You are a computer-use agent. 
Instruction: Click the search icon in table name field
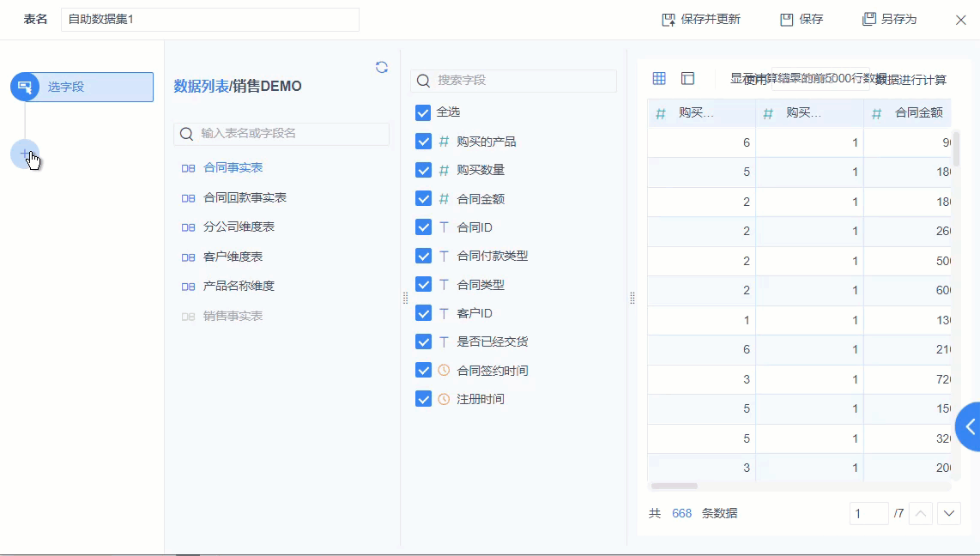pyautogui.click(x=186, y=134)
